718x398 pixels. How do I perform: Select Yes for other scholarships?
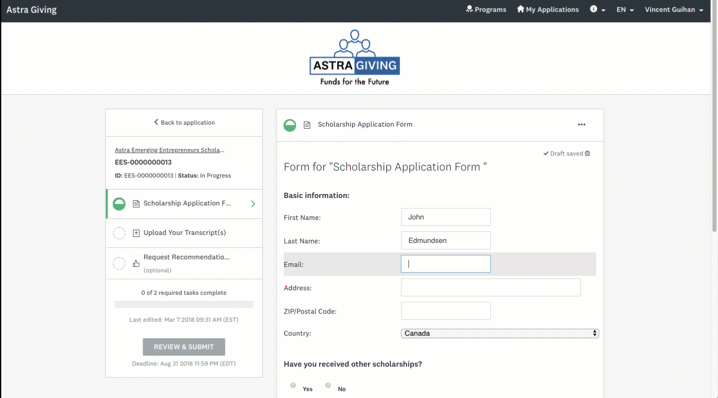click(293, 385)
